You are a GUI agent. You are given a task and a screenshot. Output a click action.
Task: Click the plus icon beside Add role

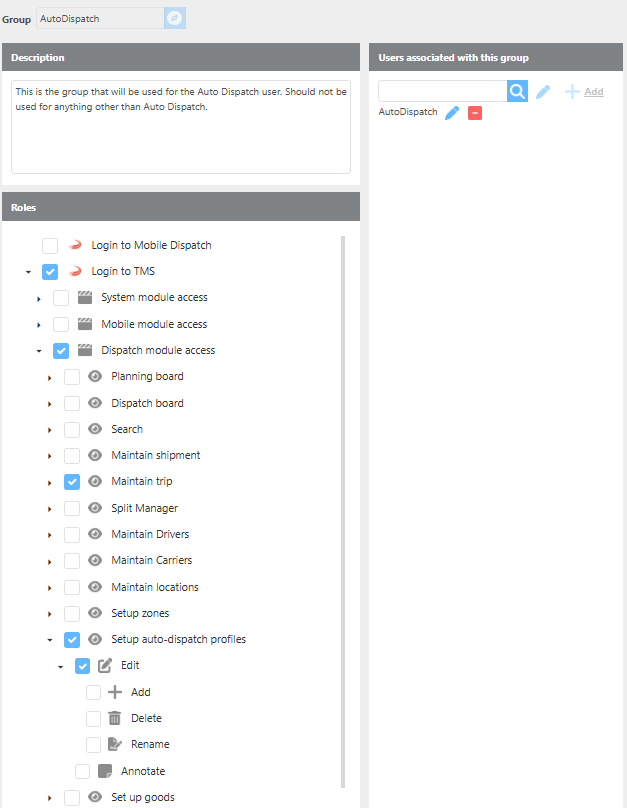pos(114,692)
